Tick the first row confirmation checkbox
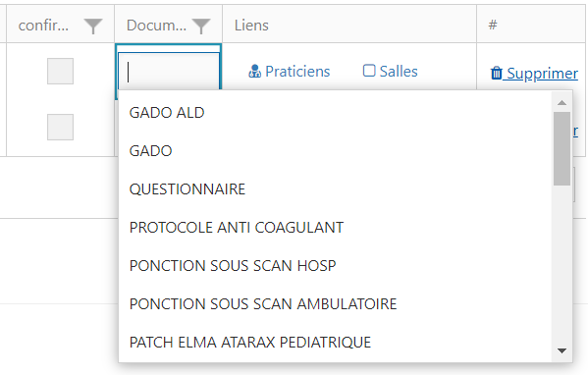The width and height of the screenshot is (588, 375). coord(61,71)
